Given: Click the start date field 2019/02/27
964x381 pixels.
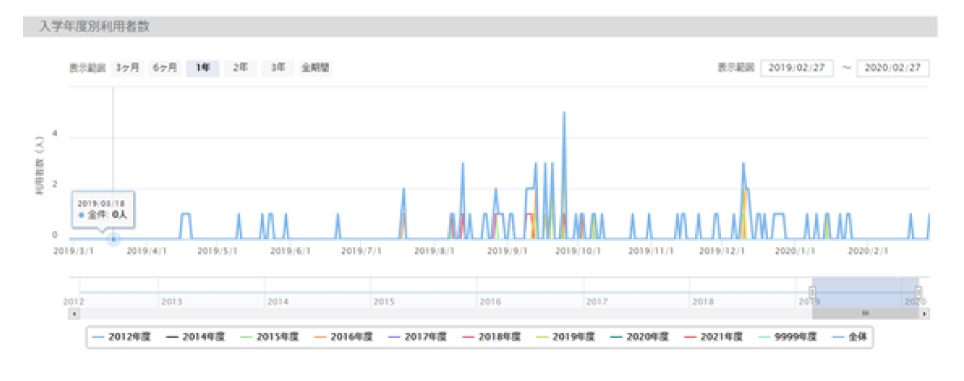Looking at the screenshot, I should click(x=797, y=68).
